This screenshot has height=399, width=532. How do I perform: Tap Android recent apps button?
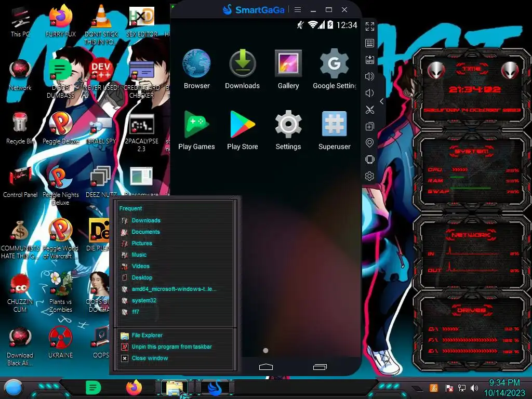click(320, 367)
